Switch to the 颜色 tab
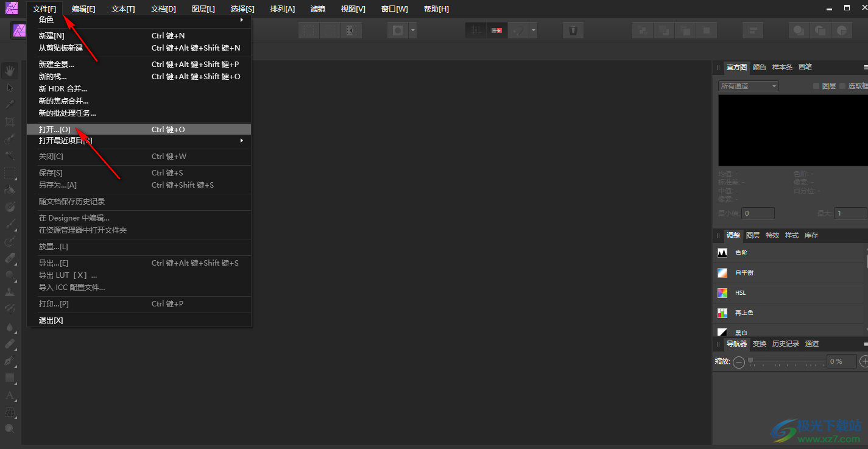Image resolution: width=868 pixels, height=449 pixels. click(760, 67)
